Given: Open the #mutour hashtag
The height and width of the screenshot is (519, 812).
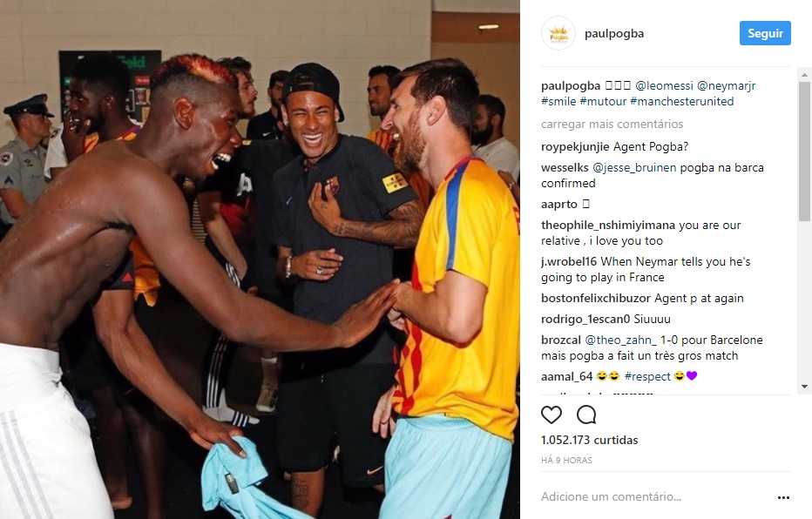Looking at the screenshot, I should [603, 101].
